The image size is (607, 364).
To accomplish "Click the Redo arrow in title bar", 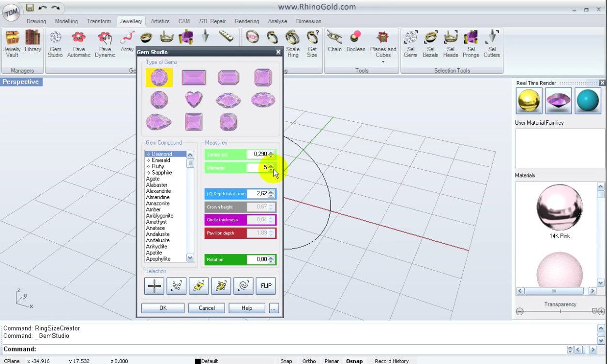I will [56, 8].
